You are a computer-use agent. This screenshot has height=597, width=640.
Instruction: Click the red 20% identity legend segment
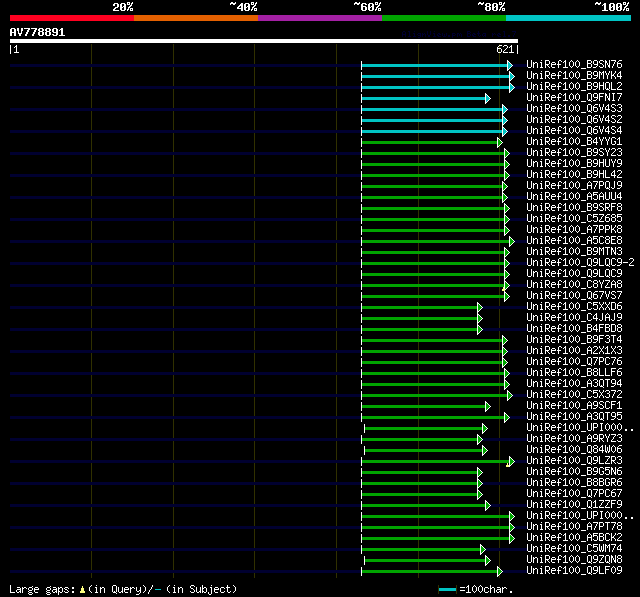coord(72,18)
